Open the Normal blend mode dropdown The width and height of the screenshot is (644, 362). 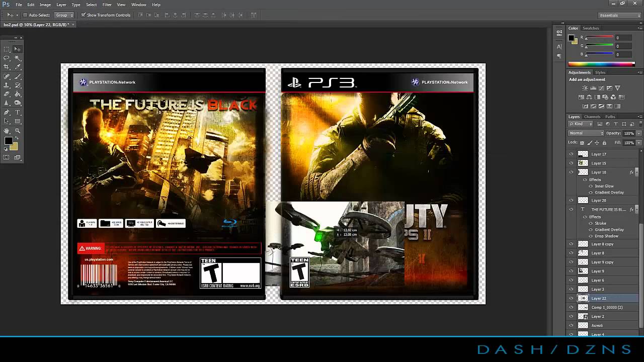click(586, 133)
